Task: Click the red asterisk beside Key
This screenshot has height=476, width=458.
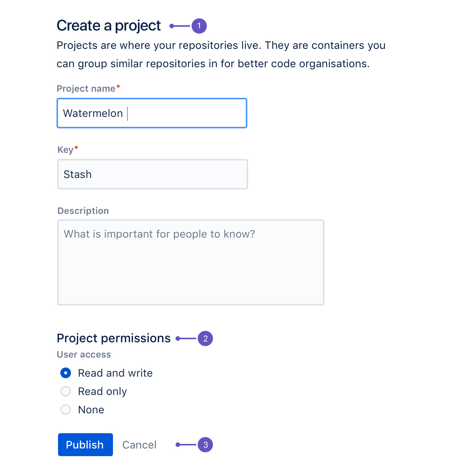Action: point(76,148)
